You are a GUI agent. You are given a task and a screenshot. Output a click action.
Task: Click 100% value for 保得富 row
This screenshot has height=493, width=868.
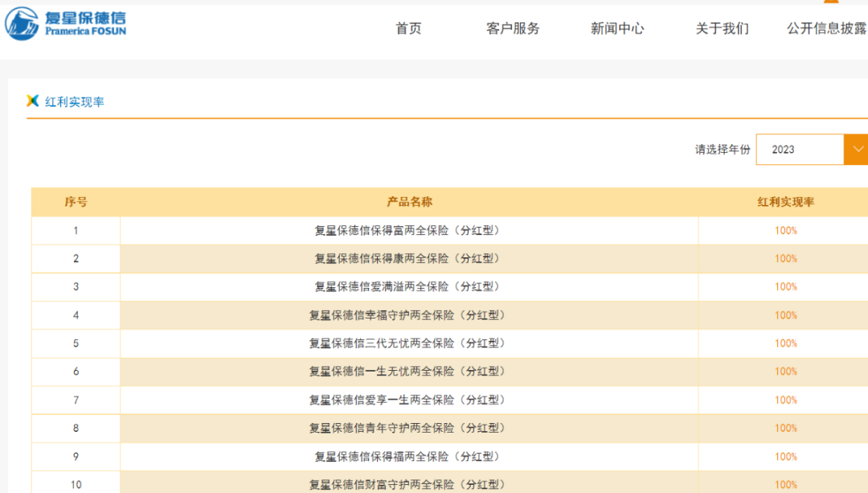coord(785,231)
